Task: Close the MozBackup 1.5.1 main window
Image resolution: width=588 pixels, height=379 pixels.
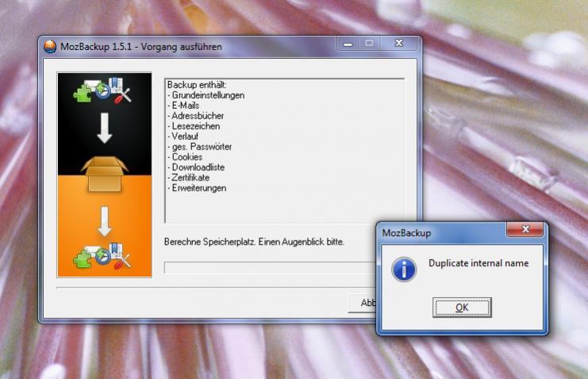Action: pos(398,44)
